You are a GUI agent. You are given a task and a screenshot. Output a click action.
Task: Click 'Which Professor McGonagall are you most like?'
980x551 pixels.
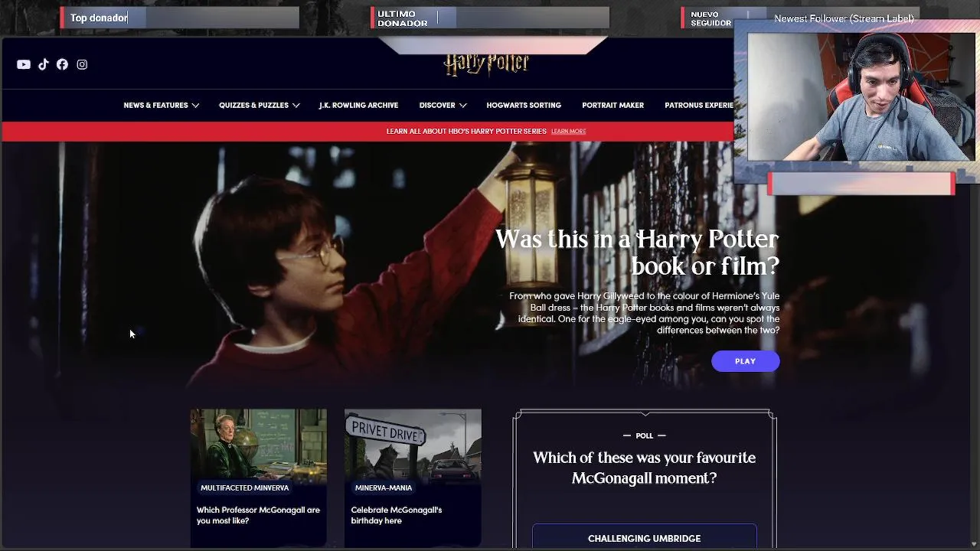click(x=258, y=515)
